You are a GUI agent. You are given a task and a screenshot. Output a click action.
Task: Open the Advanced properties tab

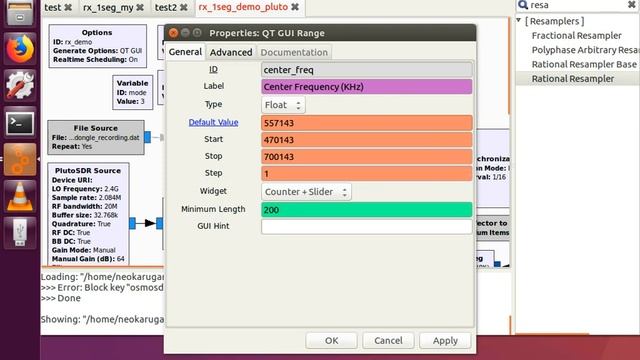(x=231, y=52)
